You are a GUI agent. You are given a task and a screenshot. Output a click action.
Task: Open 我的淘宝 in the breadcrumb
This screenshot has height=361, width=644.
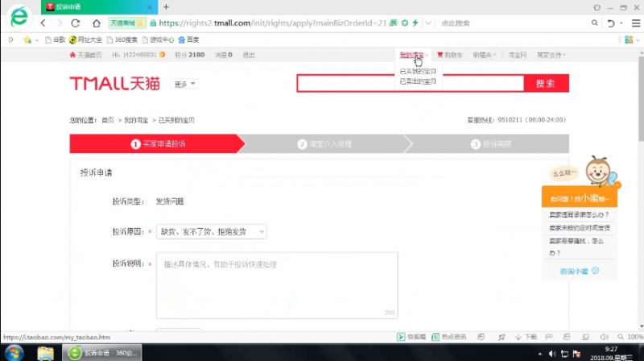point(136,120)
